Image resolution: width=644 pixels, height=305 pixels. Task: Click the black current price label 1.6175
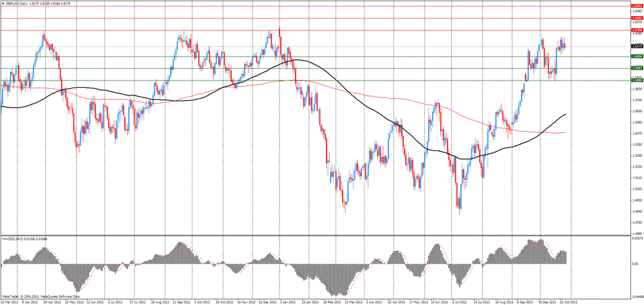click(636, 46)
